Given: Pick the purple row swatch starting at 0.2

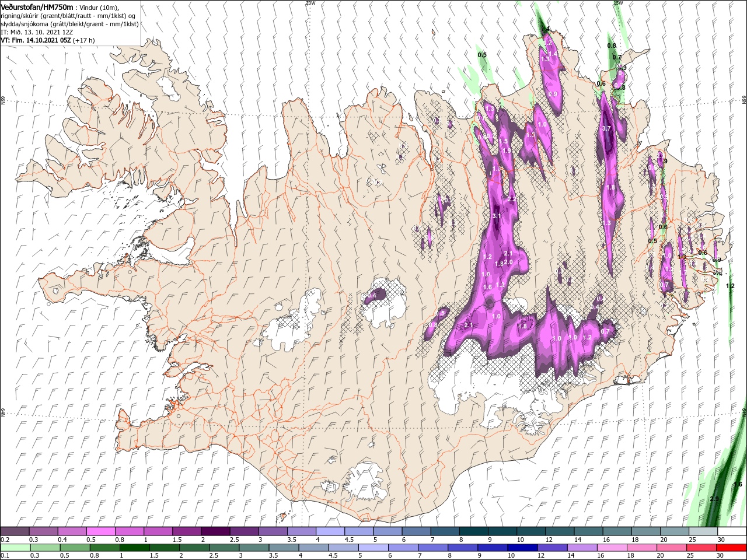Looking at the screenshot, I should [15, 531].
